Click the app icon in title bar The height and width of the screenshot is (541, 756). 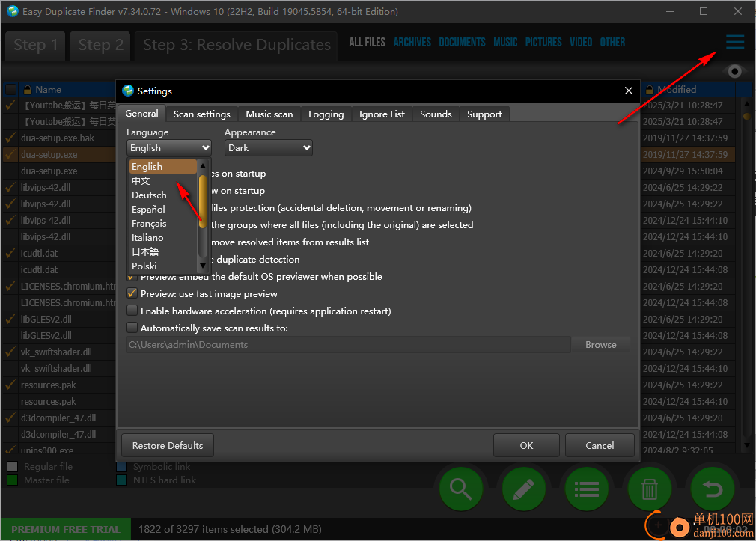click(13, 11)
